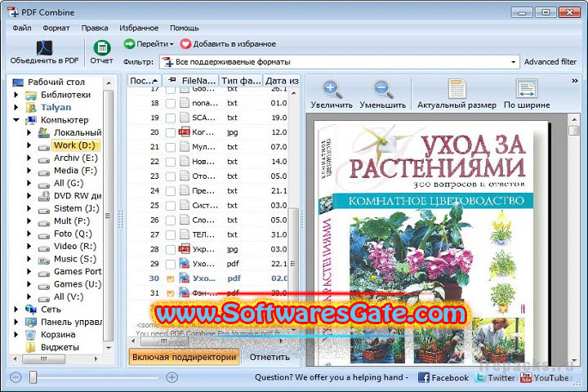The height and width of the screenshot is (392, 588).
Task: Click the PDF file icon in row 29
Action: pyautogui.click(x=184, y=264)
